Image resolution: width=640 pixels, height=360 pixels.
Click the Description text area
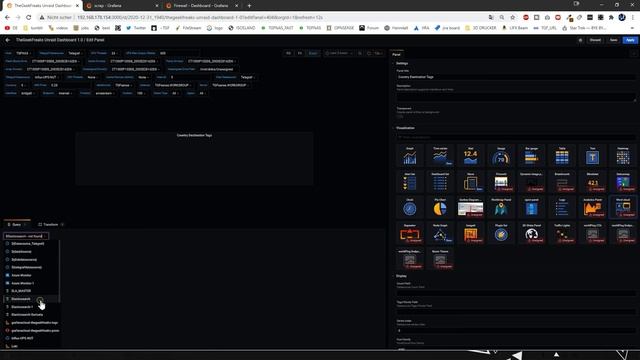coord(516,96)
